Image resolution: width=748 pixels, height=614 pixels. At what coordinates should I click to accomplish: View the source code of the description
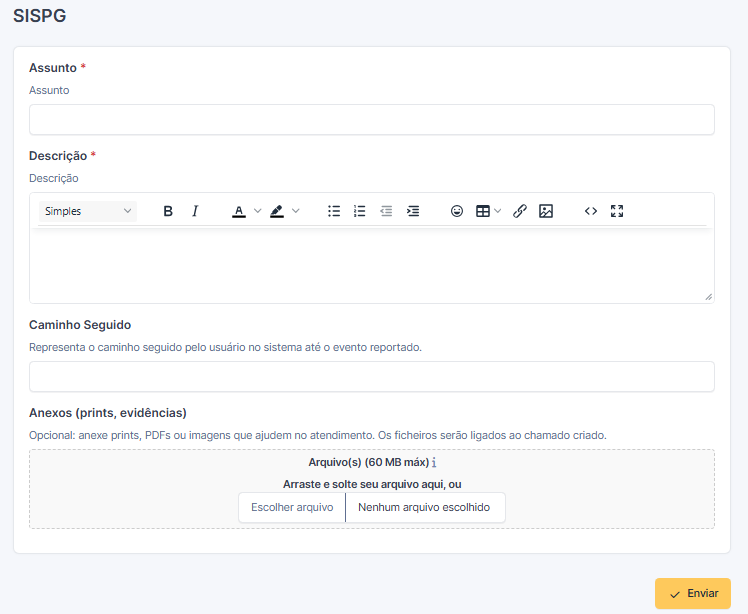click(x=591, y=211)
